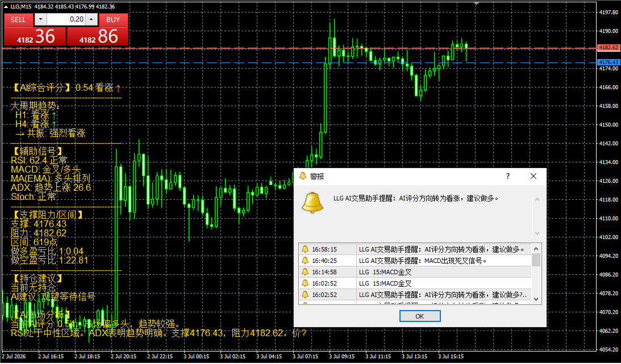Collapse one-click trading panel triangle near LLG,M15
This screenshot has width=621, height=364.
[x=6, y=7]
